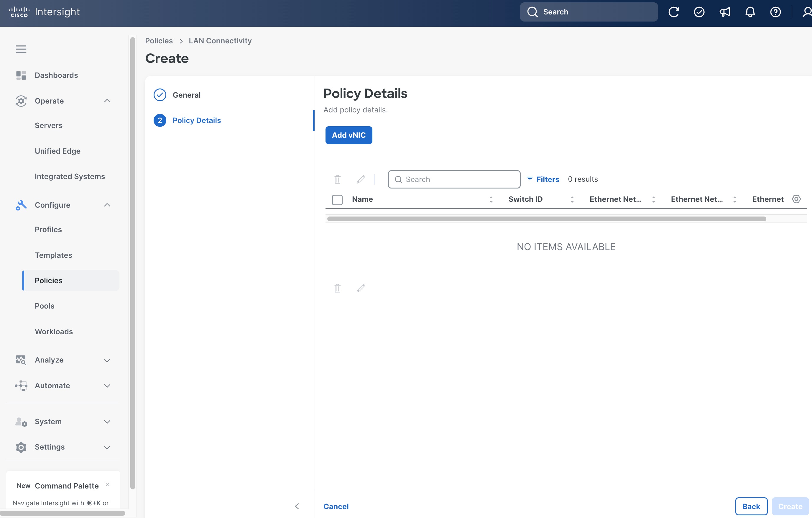Viewport: 812px width, 518px height.
Task: Click the bottom delete trash icon
Action: [338, 288]
